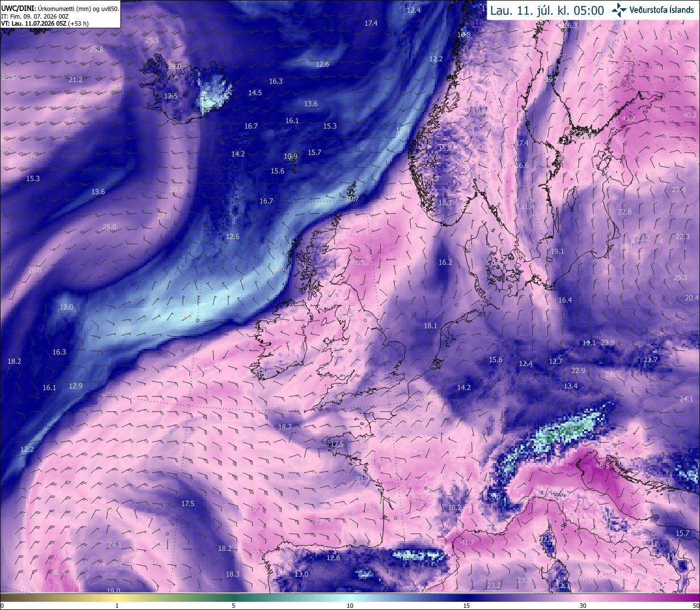Click the 41.7 label near the Mediterranean coast

468,542
